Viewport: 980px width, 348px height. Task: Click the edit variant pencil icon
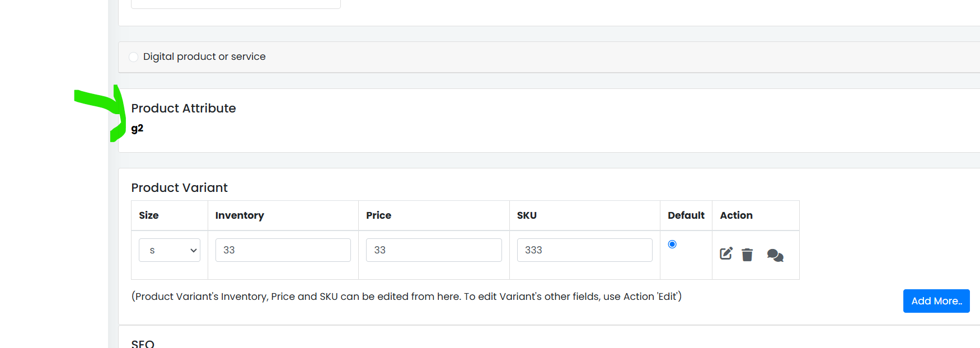(x=726, y=254)
